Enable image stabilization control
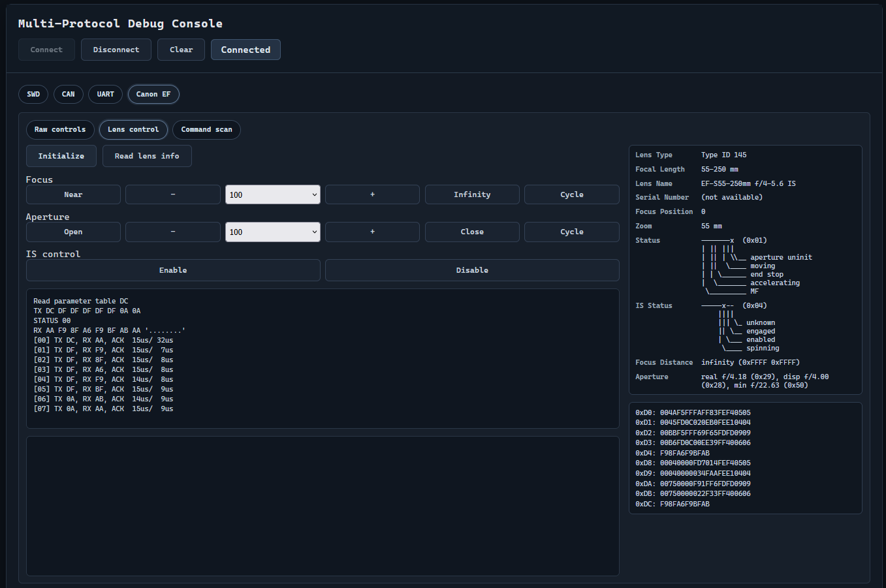The width and height of the screenshot is (886, 588). (173, 270)
